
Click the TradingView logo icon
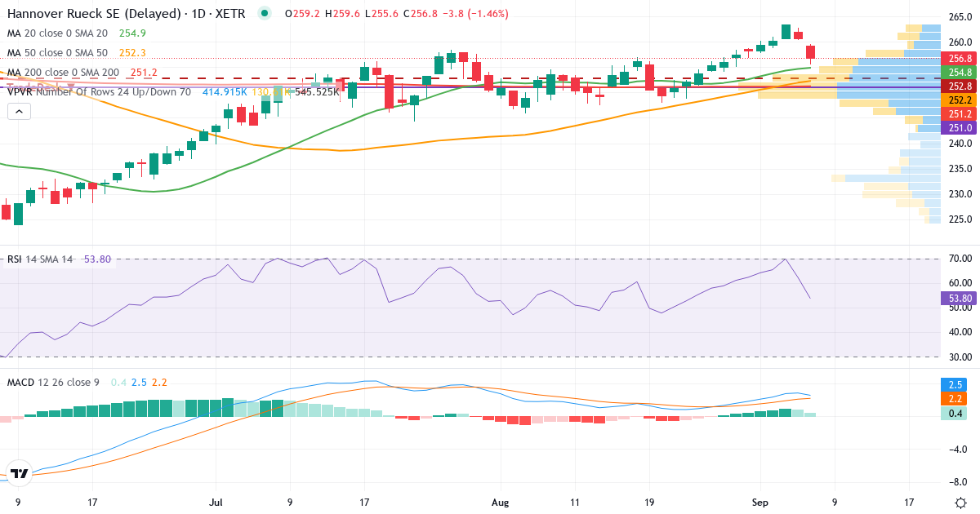[20, 473]
